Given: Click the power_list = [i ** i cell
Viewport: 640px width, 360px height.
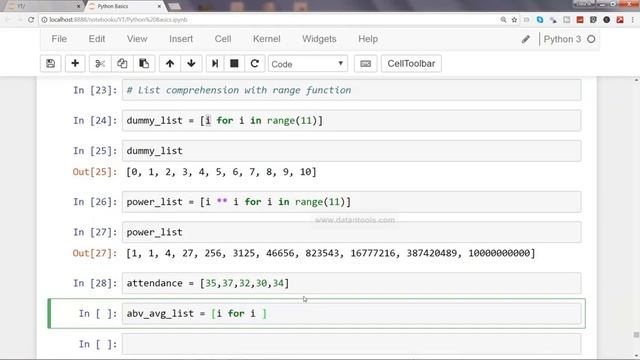Looking at the screenshot, I should coord(351,202).
